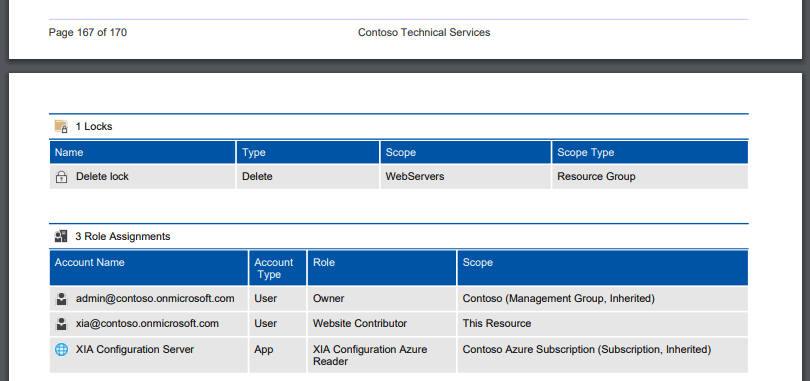Select the 'Resource Group' cell
Image resolution: width=810 pixels, height=381 pixels.
click(650, 177)
